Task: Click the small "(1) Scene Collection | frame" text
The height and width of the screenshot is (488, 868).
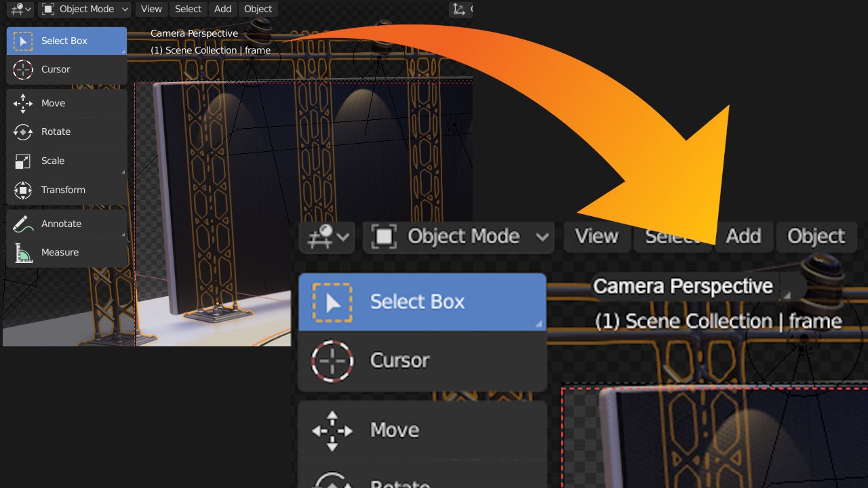Action: coord(210,50)
